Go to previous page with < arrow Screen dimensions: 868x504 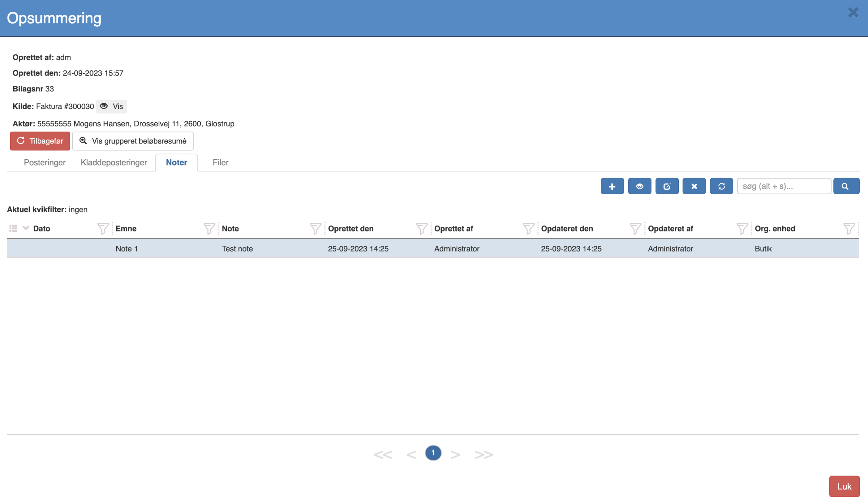click(411, 455)
